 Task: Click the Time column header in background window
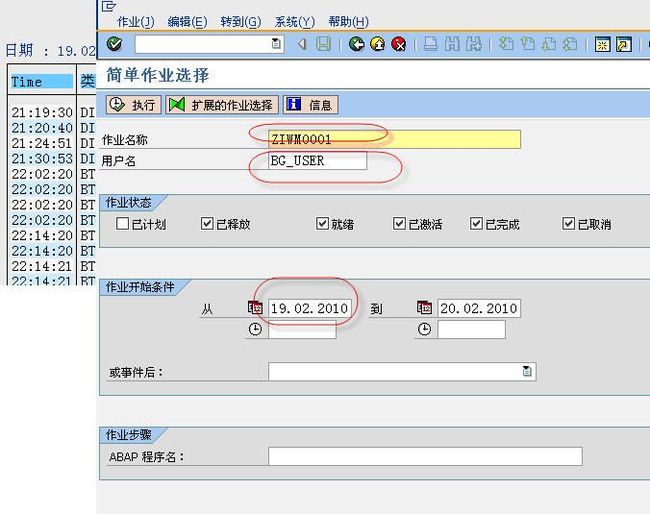tap(41, 82)
